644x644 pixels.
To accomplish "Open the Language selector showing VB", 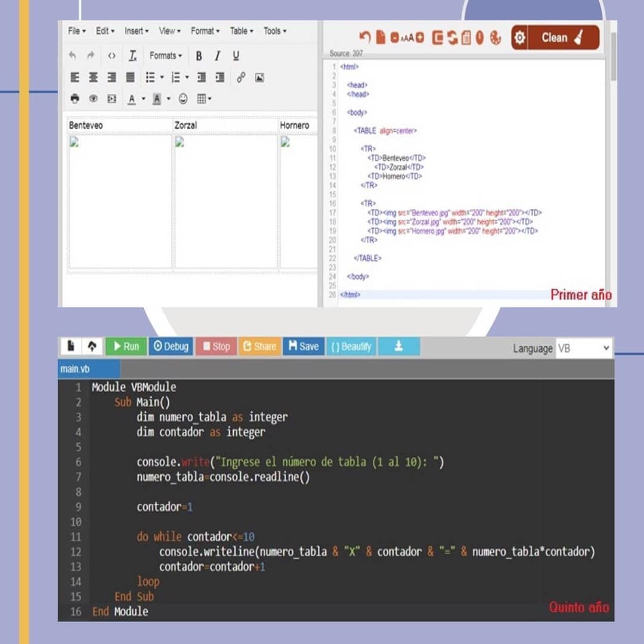I will [x=583, y=348].
